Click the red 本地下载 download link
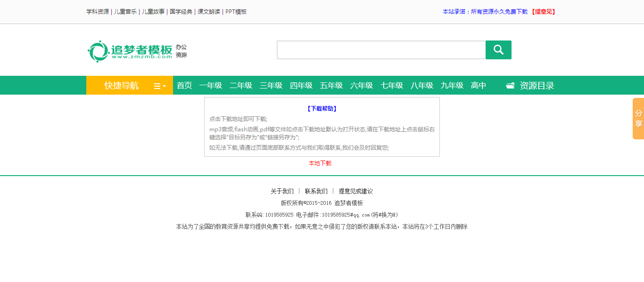The width and height of the screenshot is (644, 282). tap(320, 163)
